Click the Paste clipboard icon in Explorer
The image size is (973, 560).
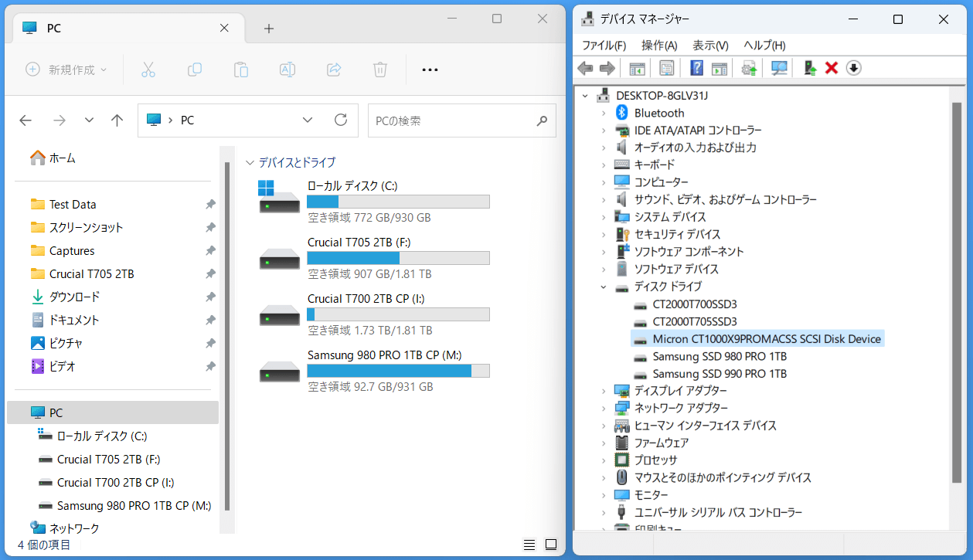[x=241, y=70]
